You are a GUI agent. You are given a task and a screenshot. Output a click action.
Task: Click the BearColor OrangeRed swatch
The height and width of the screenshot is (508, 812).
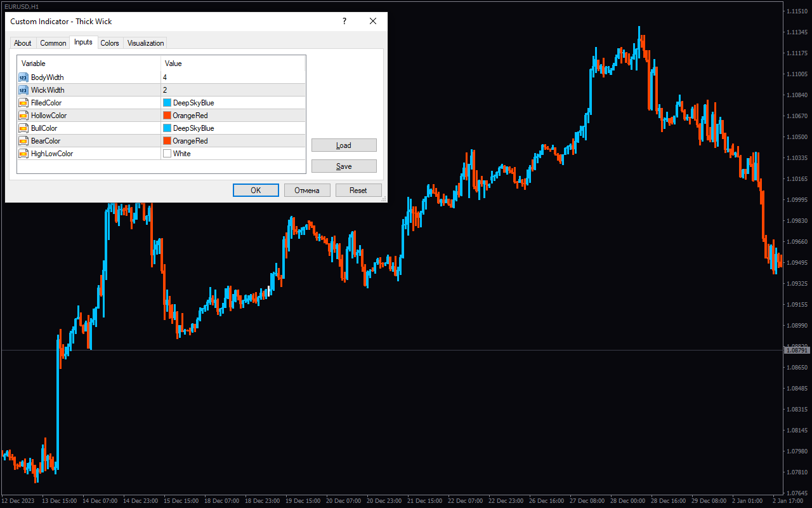[x=167, y=141]
